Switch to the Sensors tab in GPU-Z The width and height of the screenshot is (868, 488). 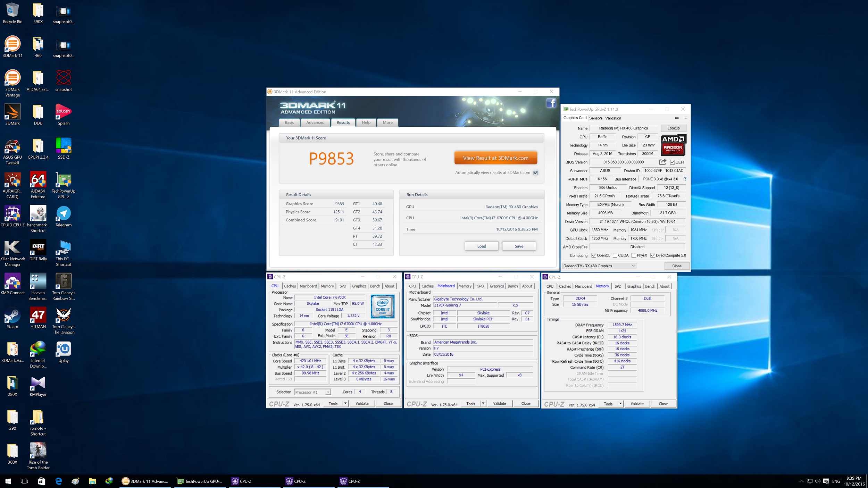[596, 118]
